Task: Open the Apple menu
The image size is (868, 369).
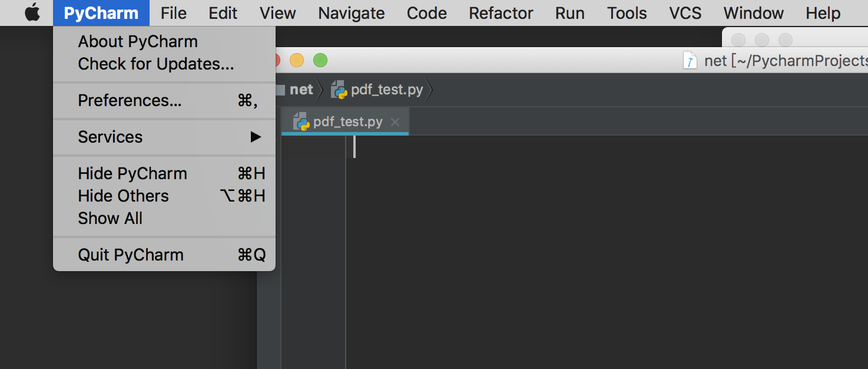Action: point(32,13)
